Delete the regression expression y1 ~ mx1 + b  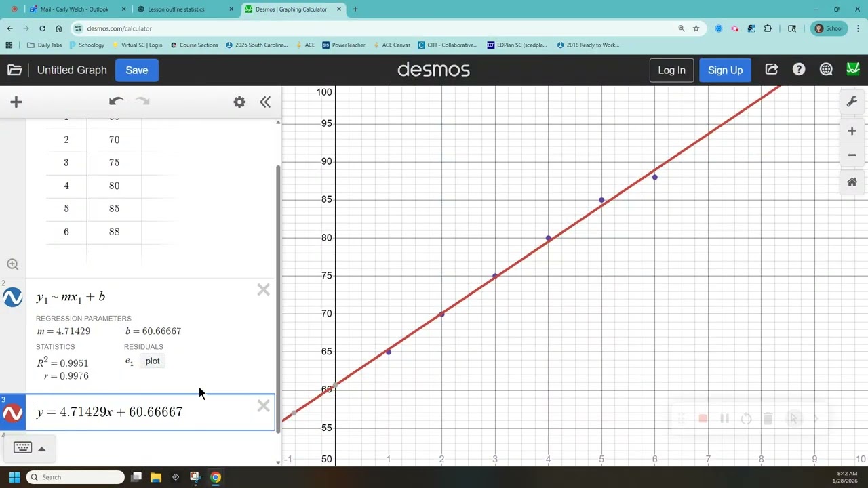pos(264,290)
